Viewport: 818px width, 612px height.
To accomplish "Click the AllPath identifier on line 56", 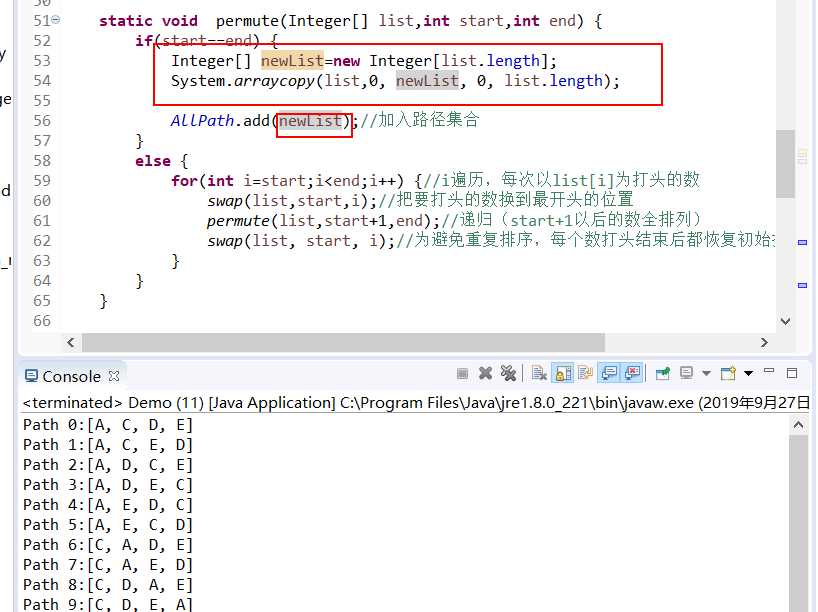I will click(x=202, y=121).
